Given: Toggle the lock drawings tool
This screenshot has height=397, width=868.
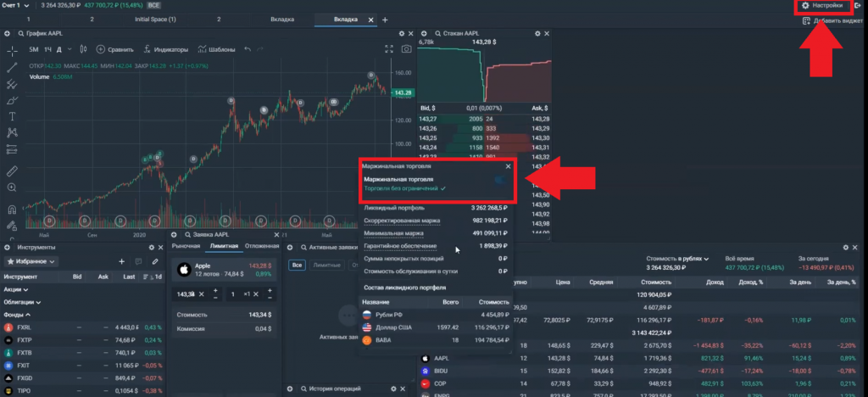Looking at the screenshot, I should point(12,226).
